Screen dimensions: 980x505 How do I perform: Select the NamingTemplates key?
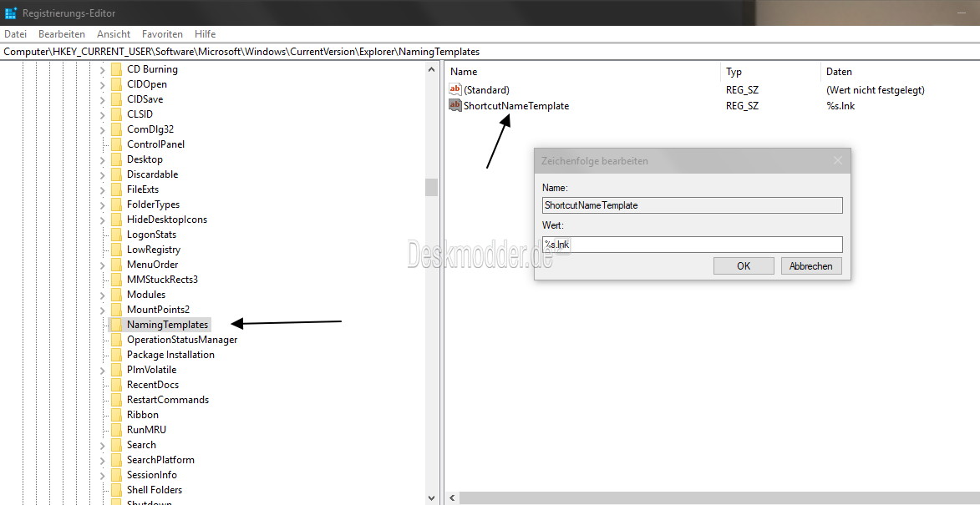(167, 325)
